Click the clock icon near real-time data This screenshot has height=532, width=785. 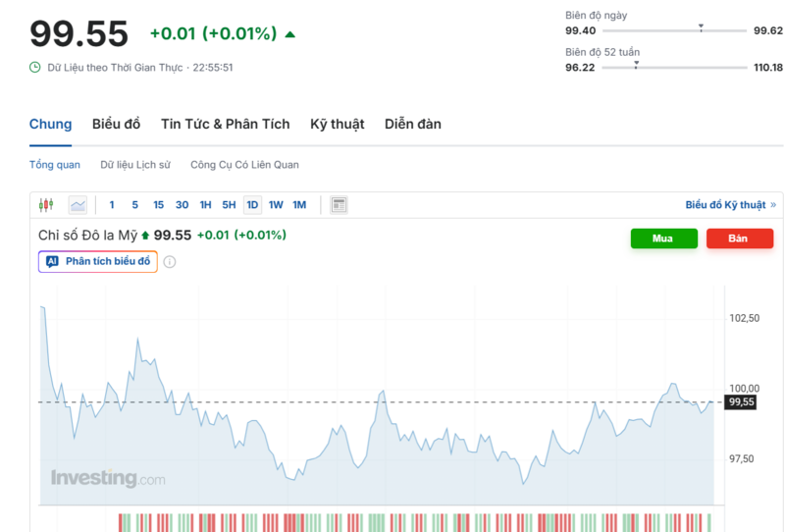tap(35, 68)
